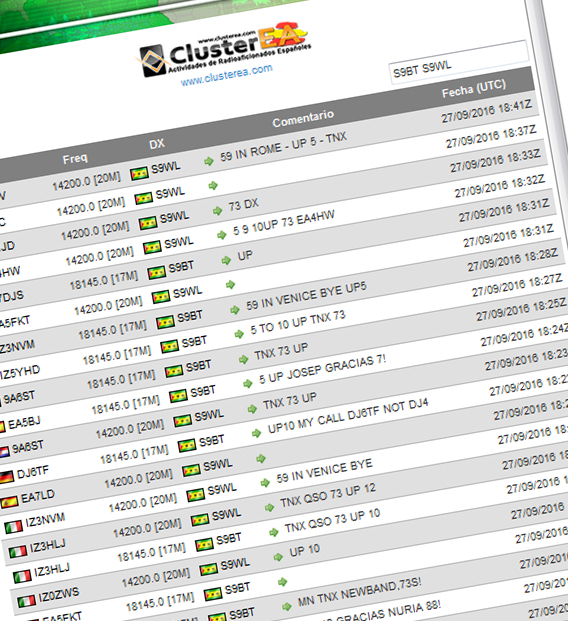
Task: Click the green arrow before 5 UP JOSEP GRACIAS 7!
Action: 248,383
